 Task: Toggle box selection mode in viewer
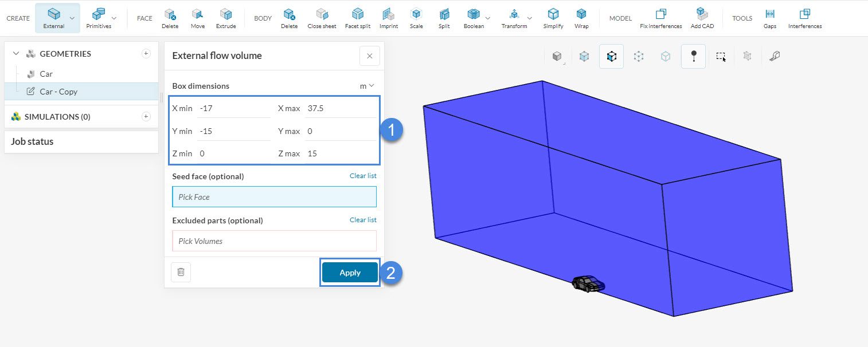(x=721, y=56)
